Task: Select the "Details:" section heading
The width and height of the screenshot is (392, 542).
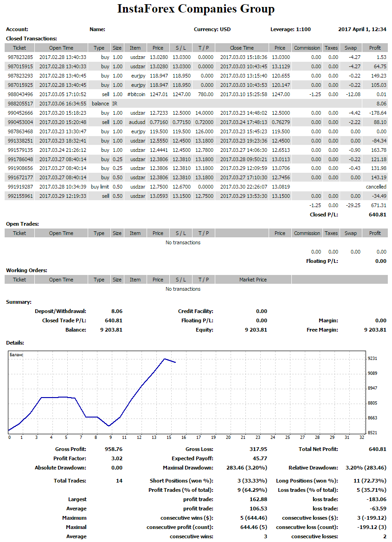Action: pyautogui.click(x=15, y=343)
